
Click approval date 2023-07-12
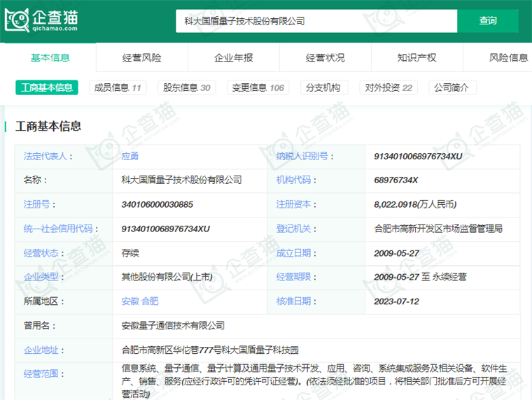pos(396,301)
